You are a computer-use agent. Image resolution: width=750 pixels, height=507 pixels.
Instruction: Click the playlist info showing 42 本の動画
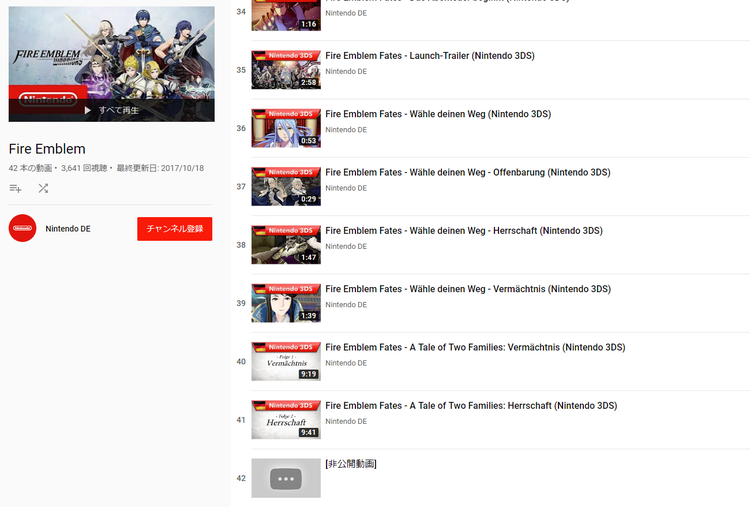[106, 168]
